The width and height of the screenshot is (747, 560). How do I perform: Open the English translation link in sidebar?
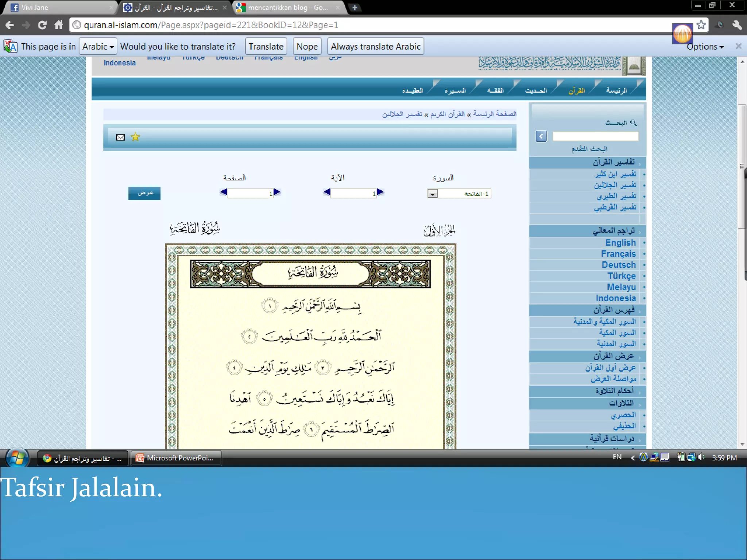(x=620, y=243)
